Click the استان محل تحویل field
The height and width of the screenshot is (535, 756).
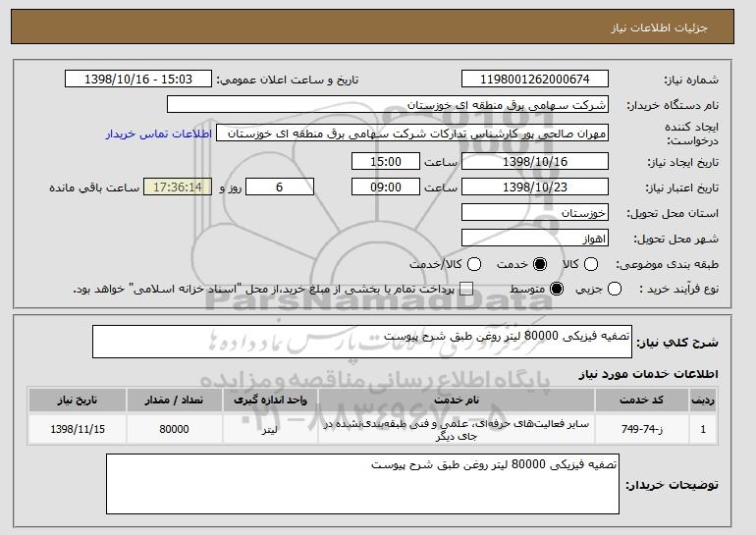click(535, 213)
